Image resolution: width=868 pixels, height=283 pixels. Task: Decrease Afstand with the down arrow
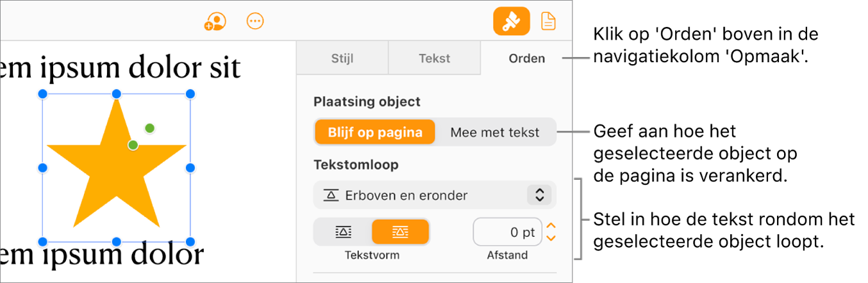551,238
